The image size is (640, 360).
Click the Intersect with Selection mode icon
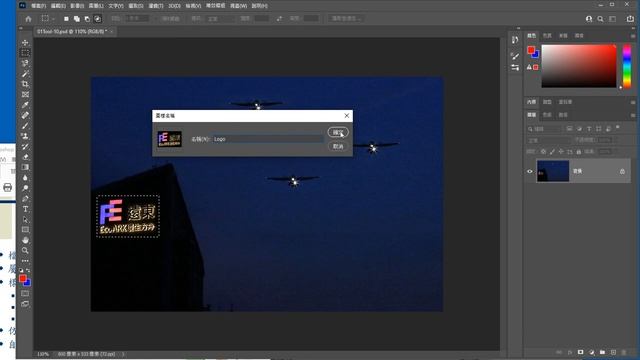[98, 19]
